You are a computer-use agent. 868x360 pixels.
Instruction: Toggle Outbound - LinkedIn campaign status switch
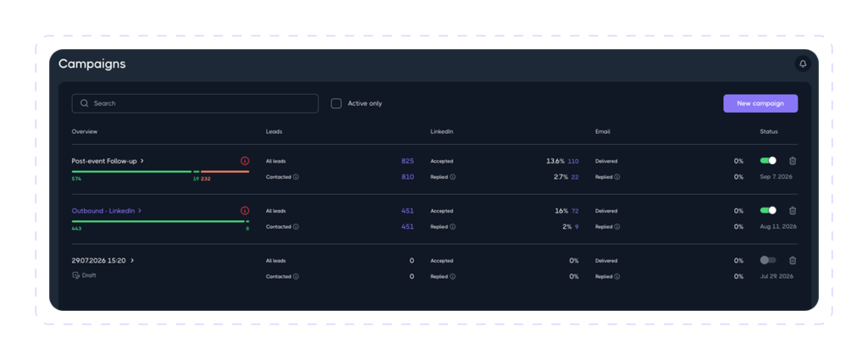[x=768, y=210]
